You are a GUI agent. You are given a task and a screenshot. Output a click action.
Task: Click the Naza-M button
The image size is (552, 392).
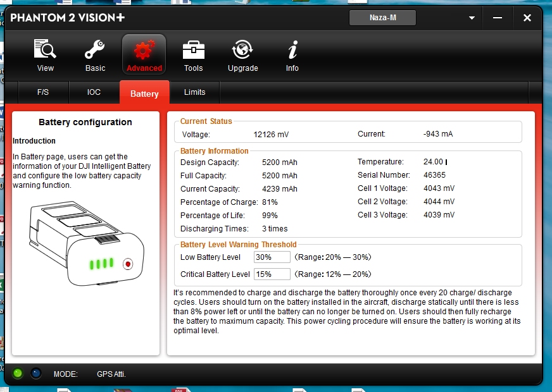click(383, 18)
